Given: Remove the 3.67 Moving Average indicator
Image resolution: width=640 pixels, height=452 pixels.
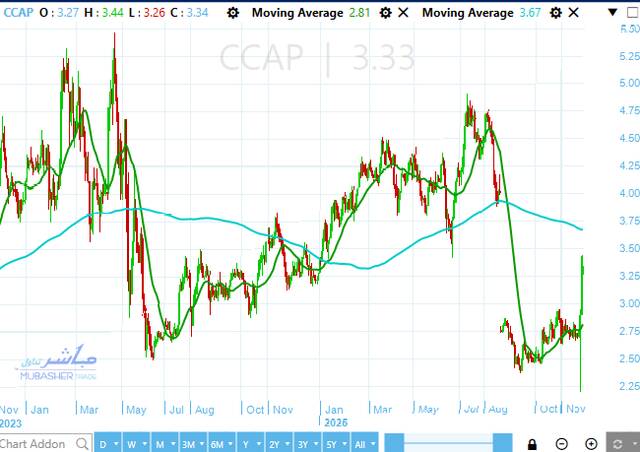Looking at the screenshot, I should tap(573, 13).
